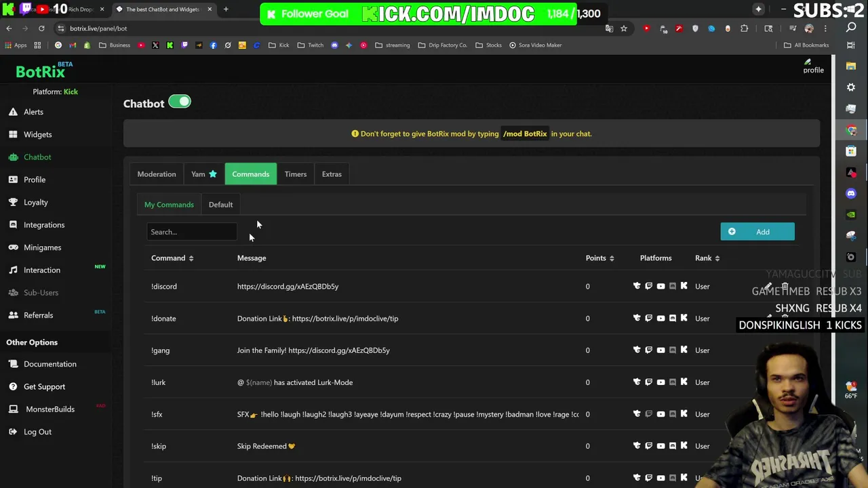Toggle Twitch platform for !discord command
This screenshot has width=868, height=488.
coord(649,286)
